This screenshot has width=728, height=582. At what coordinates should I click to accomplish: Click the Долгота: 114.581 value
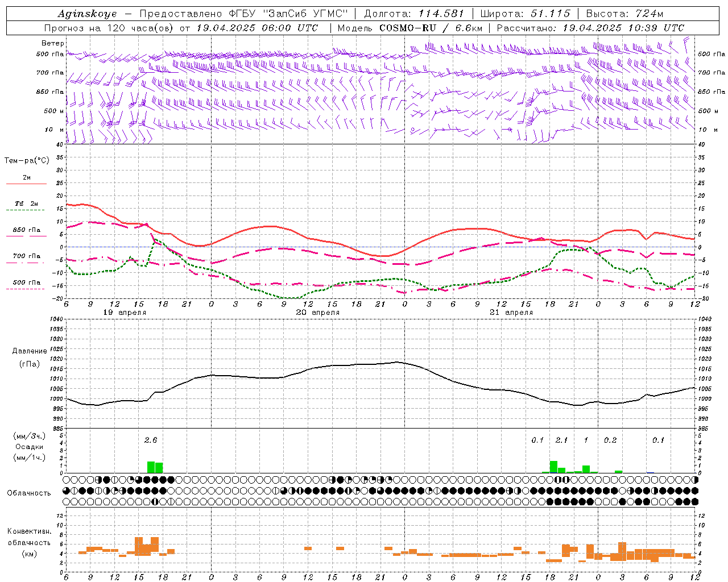click(414, 14)
